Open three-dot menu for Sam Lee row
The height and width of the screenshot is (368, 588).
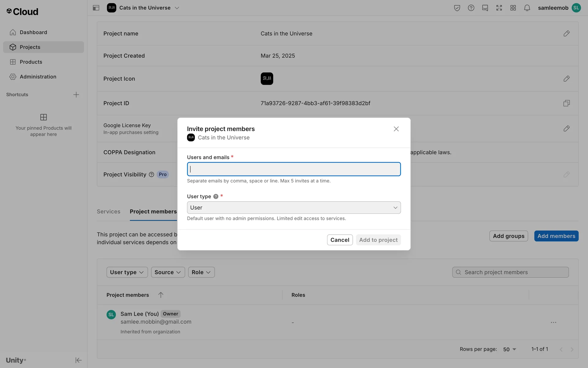pos(553,322)
